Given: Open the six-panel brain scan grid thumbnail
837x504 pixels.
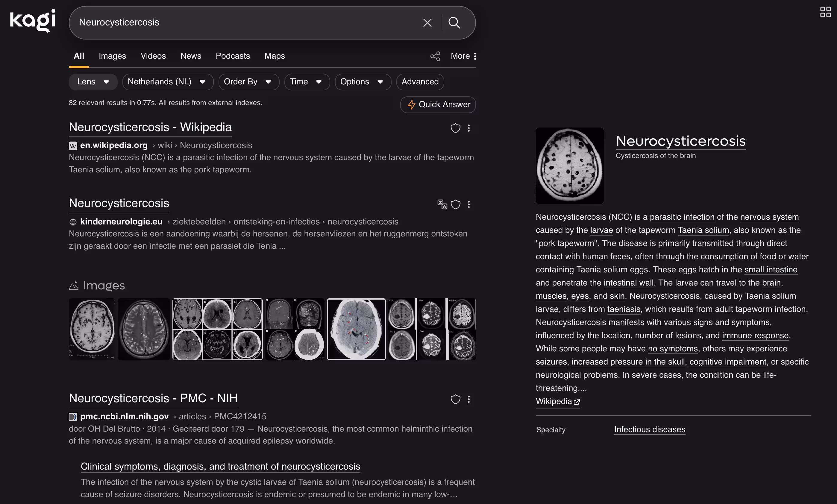Looking at the screenshot, I should tap(217, 329).
